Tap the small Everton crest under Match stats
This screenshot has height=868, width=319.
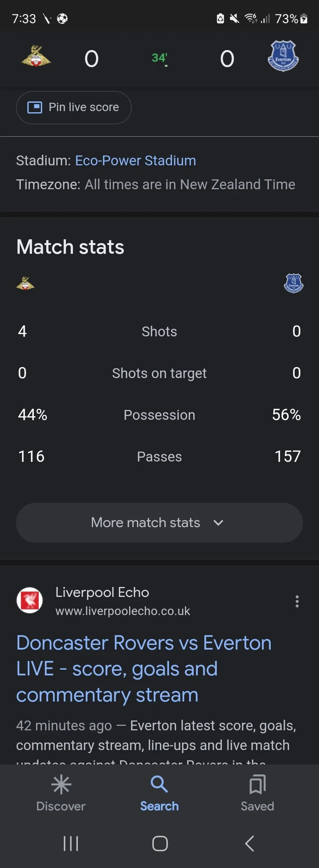pos(294,283)
